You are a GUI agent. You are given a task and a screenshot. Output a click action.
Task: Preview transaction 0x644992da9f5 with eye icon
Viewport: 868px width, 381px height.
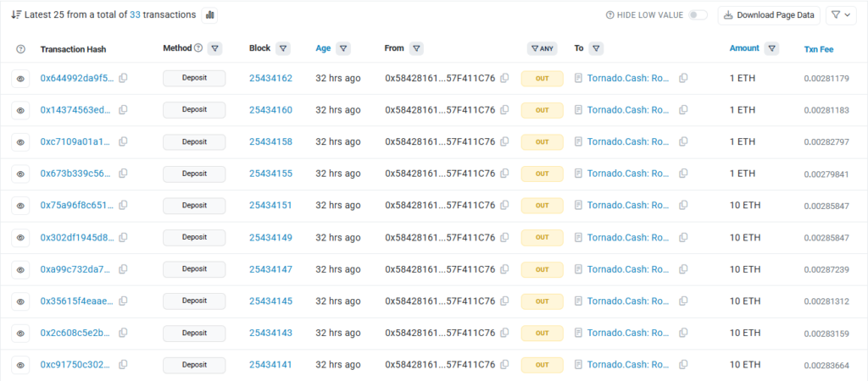pyautogui.click(x=20, y=79)
